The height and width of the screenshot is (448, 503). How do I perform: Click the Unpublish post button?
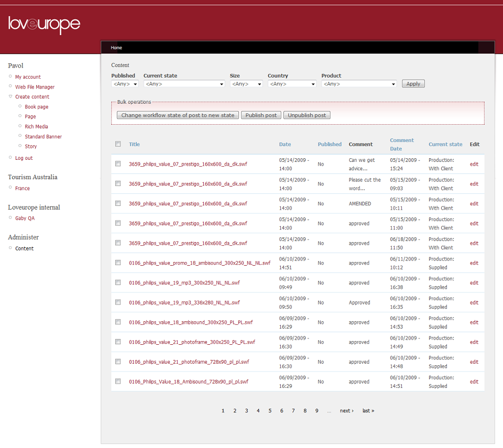point(307,115)
